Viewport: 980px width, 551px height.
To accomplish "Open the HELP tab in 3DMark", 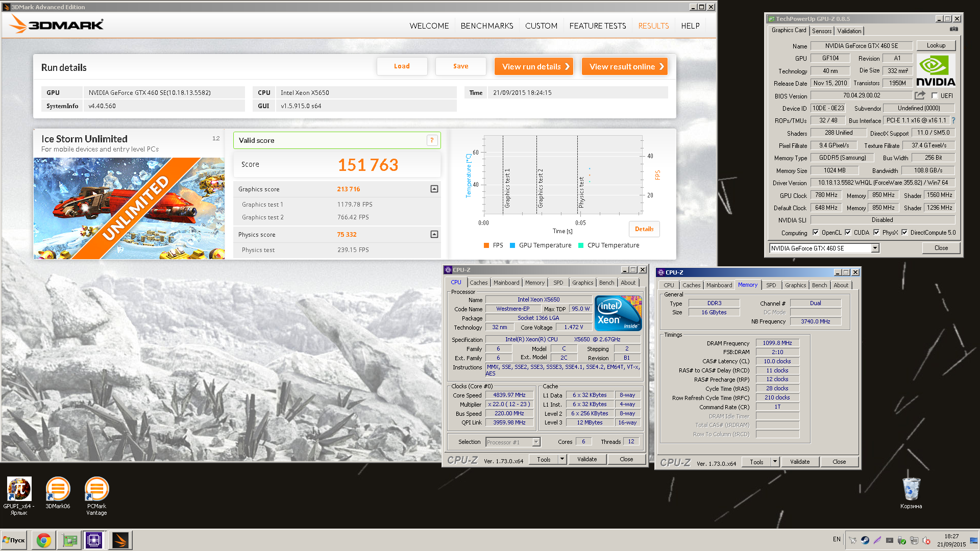I will click(x=690, y=26).
